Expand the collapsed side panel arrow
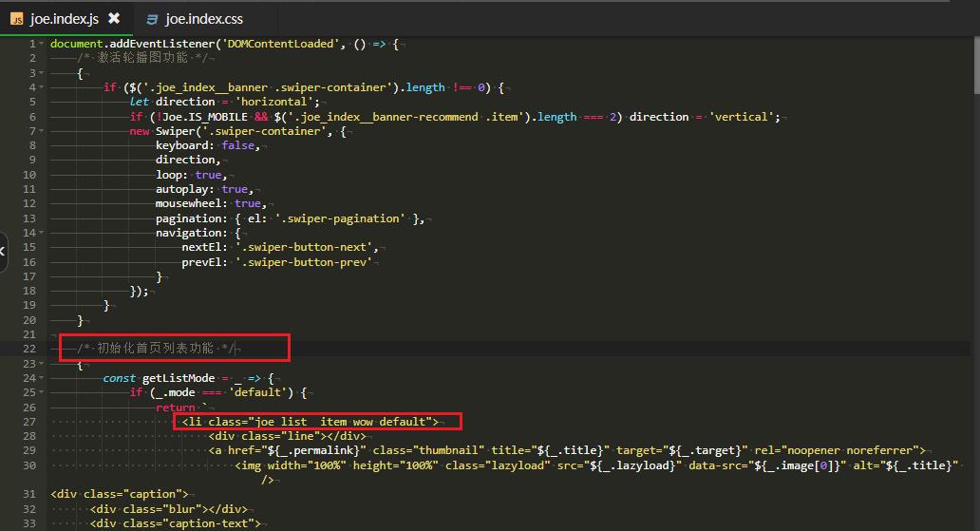980x531 pixels. pos(3,252)
